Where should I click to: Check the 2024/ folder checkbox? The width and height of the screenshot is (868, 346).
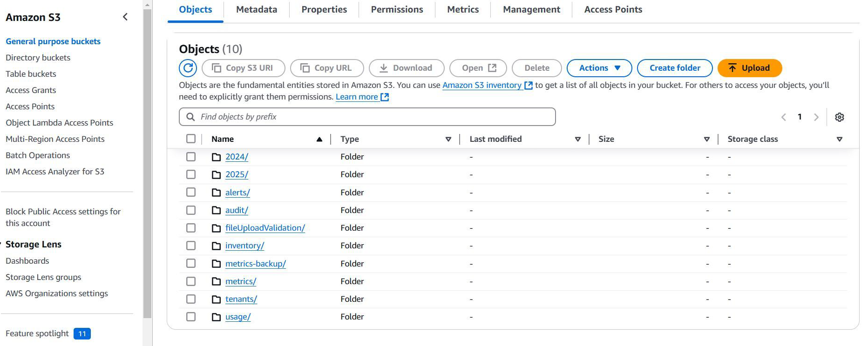click(191, 157)
